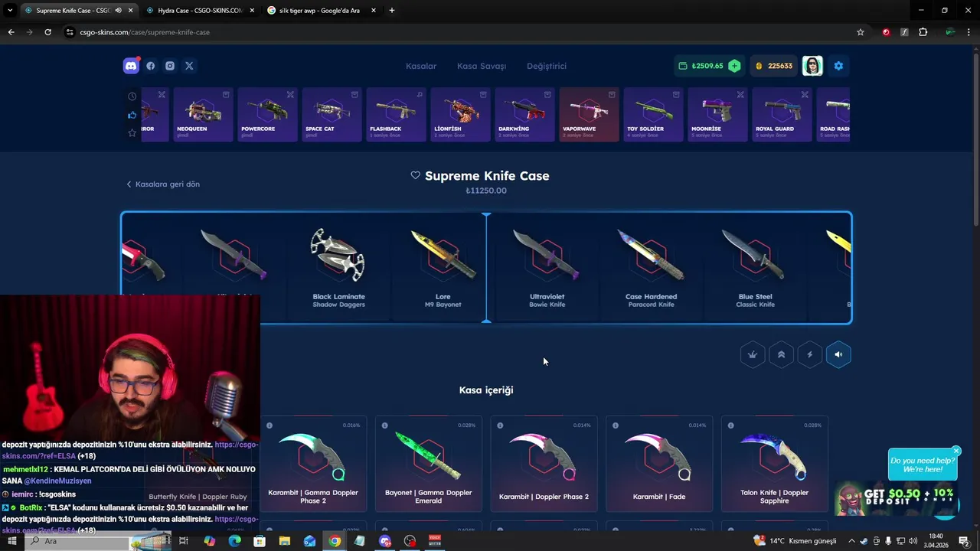980x551 pixels.
Task: Open the SPACE CAT live drop card
Action: tap(332, 114)
